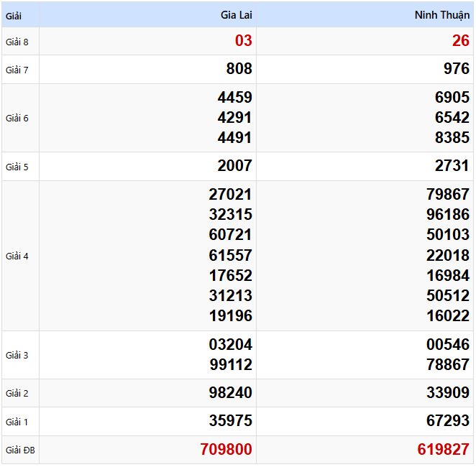Click red number 03 under Gia Lai

243,41
